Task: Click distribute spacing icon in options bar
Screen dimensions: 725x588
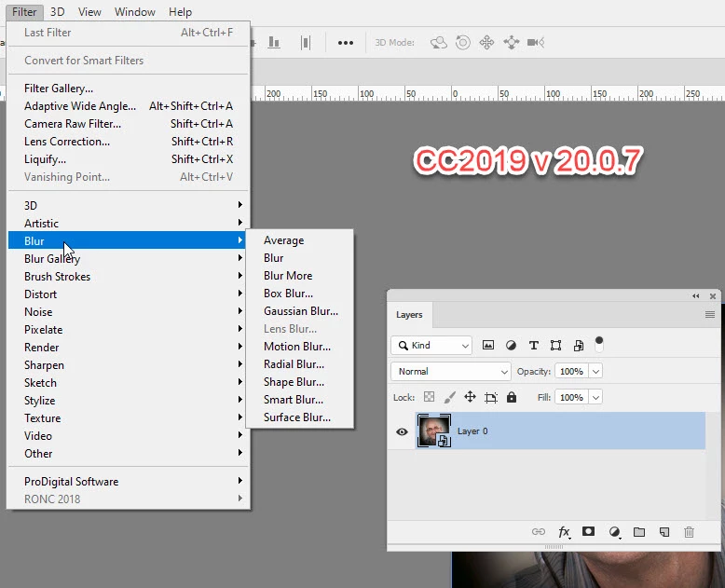Action: coord(305,43)
